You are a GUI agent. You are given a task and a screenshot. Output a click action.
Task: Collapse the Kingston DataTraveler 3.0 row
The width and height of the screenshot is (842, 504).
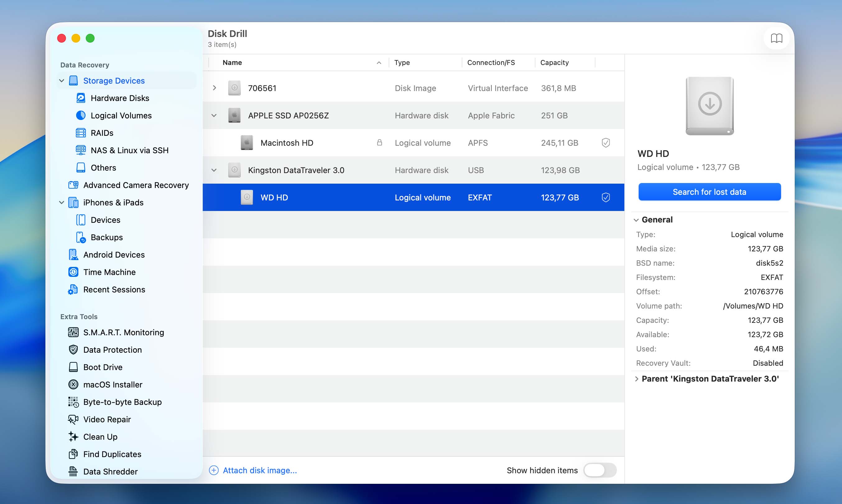point(214,170)
